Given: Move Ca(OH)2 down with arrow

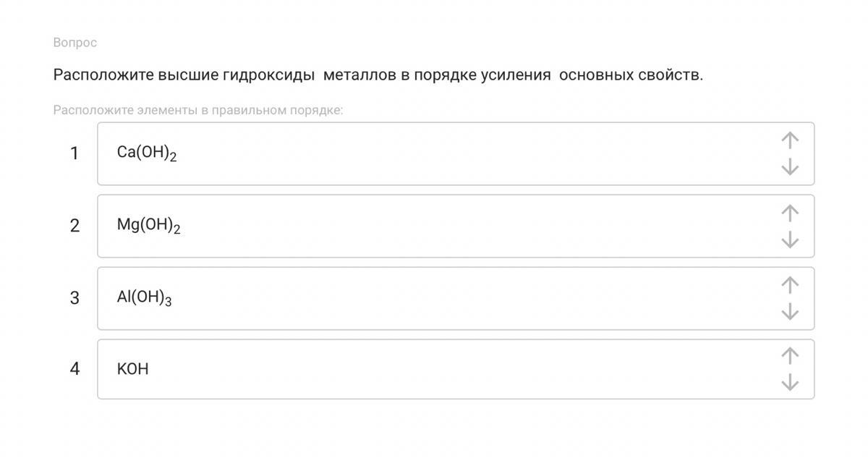Looking at the screenshot, I should (790, 167).
